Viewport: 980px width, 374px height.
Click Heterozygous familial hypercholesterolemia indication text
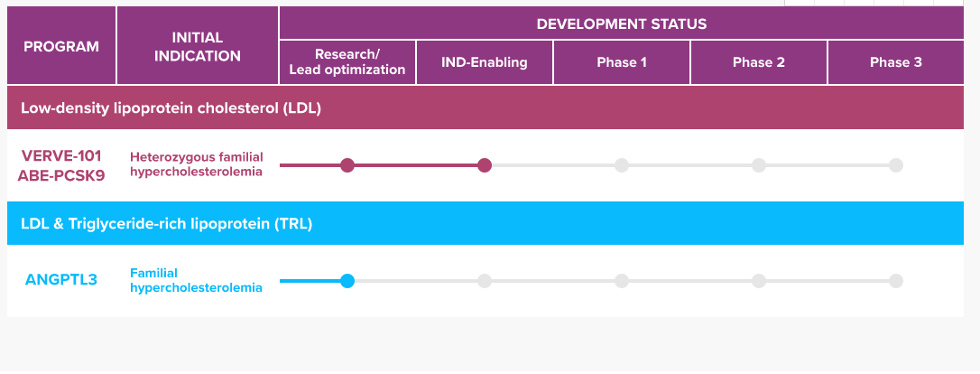coord(196,164)
